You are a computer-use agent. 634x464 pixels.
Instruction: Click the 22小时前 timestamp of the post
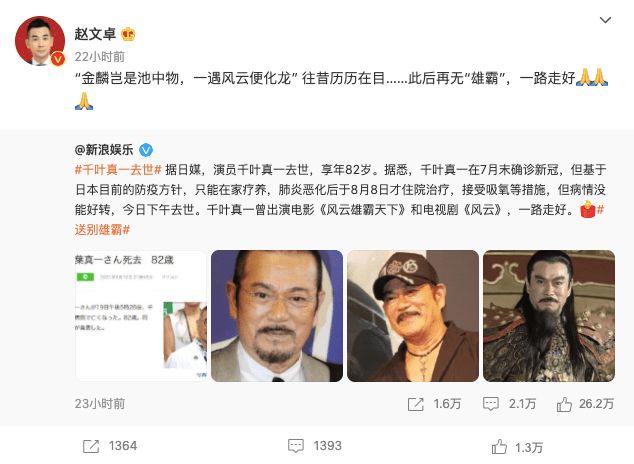point(99,57)
